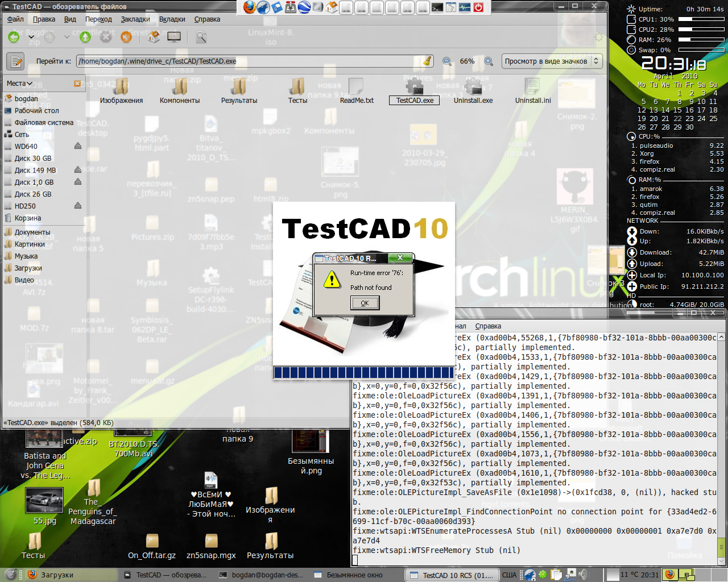728x582 pixels.
Task: Expand the Места sidebar selector
Action: pyautogui.click(x=19, y=84)
